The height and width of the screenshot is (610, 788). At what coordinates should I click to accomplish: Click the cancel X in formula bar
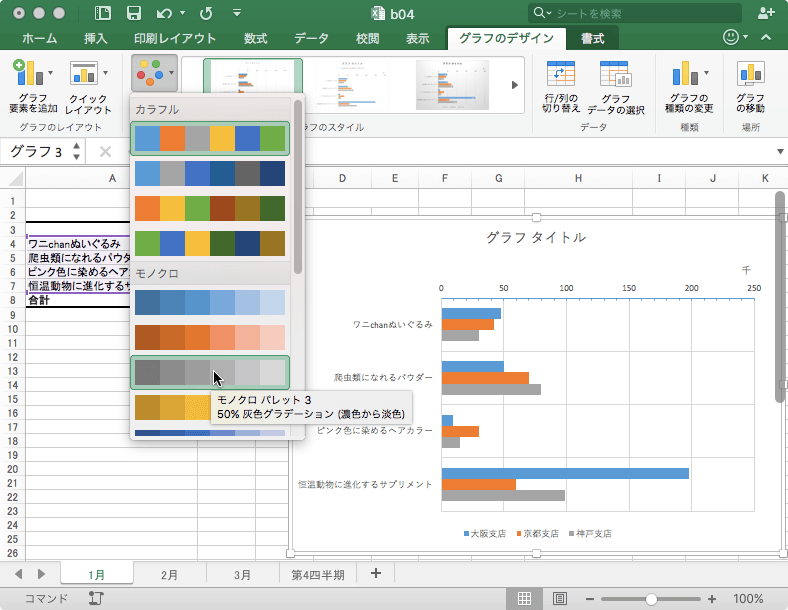click(105, 151)
